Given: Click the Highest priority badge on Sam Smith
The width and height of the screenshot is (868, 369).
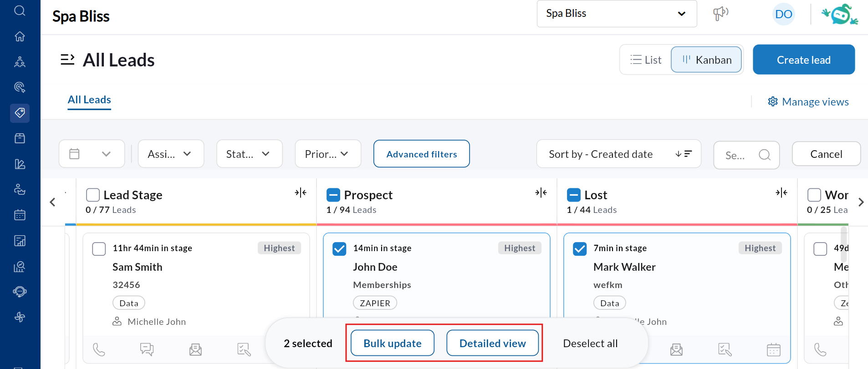Looking at the screenshot, I should 279,248.
